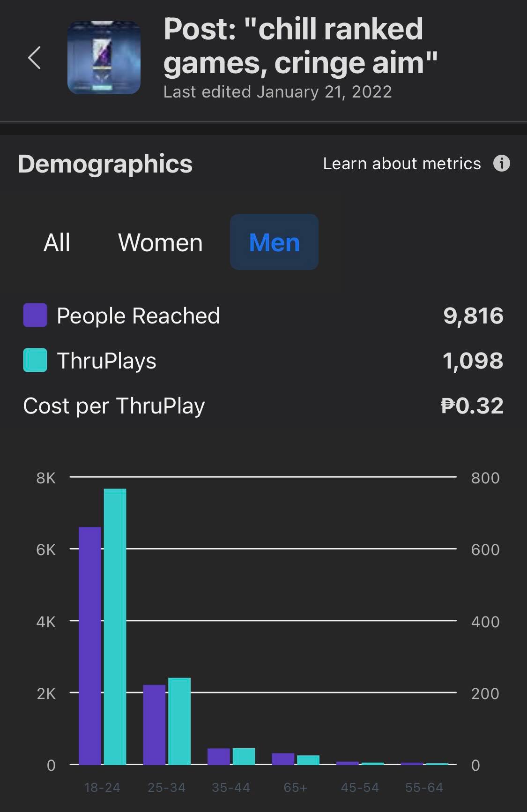Click the teal 35-44 ThruPlays bar
This screenshot has width=527, height=812.
point(244,756)
